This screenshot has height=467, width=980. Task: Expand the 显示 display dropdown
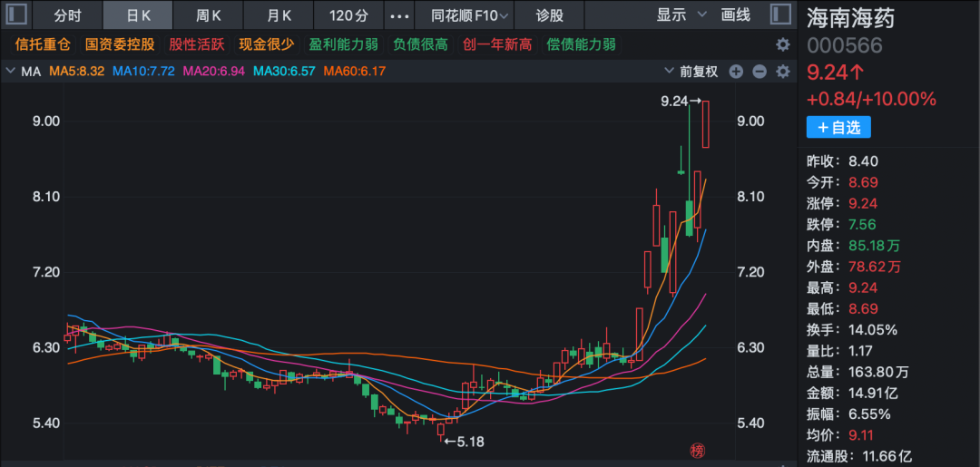[677, 15]
